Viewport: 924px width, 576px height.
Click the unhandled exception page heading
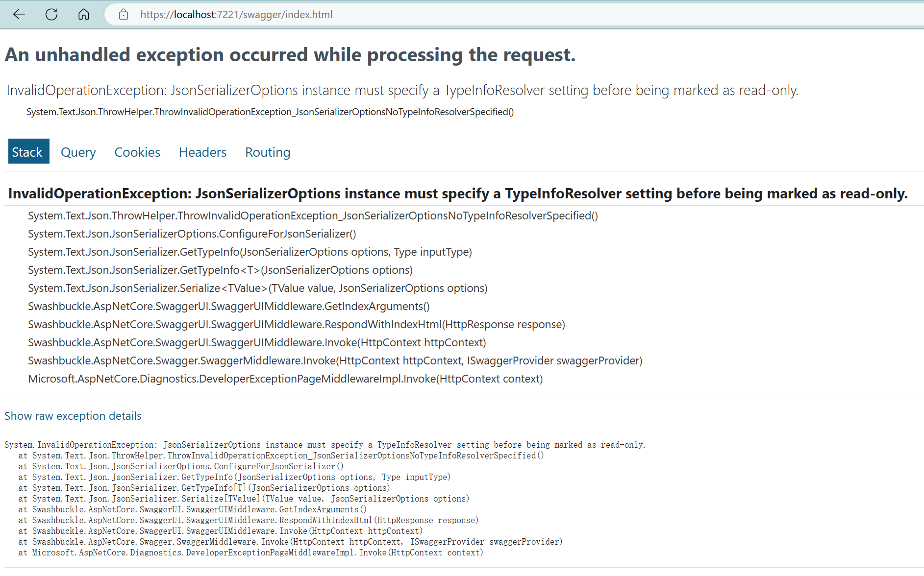pyautogui.click(x=290, y=54)
